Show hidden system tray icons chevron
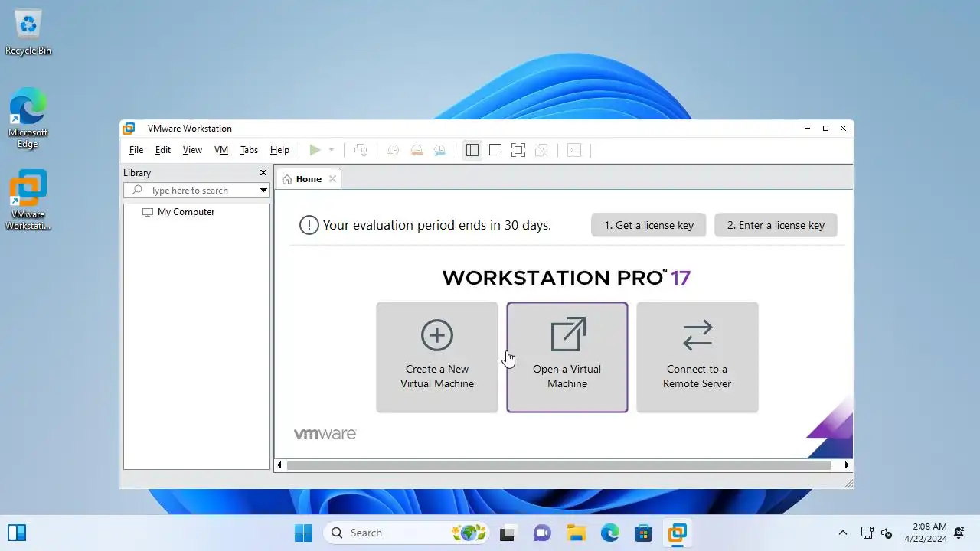The width and height of the screenshot is (980, 551). (x=843, y=533)
